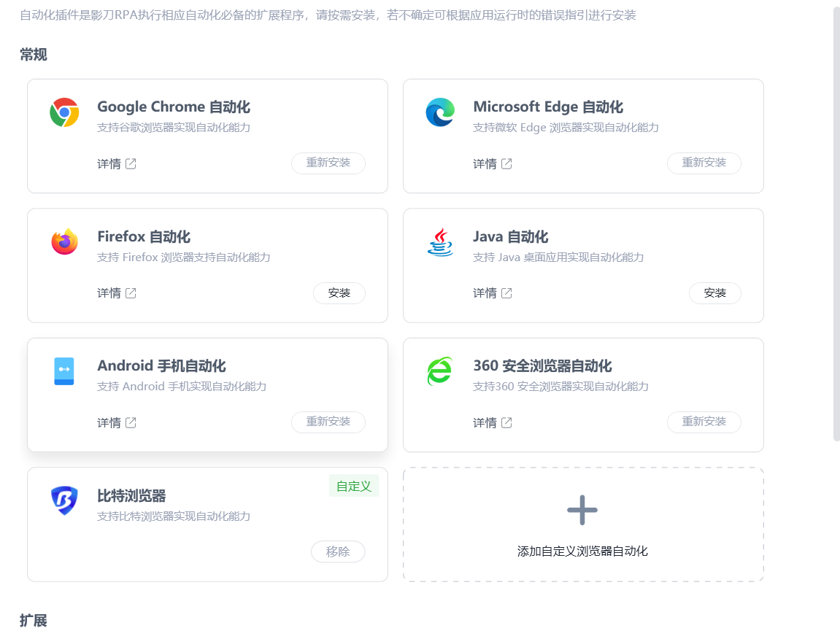Click the 常规 section heading
840x639 pixels.
(x=34, y=55)
